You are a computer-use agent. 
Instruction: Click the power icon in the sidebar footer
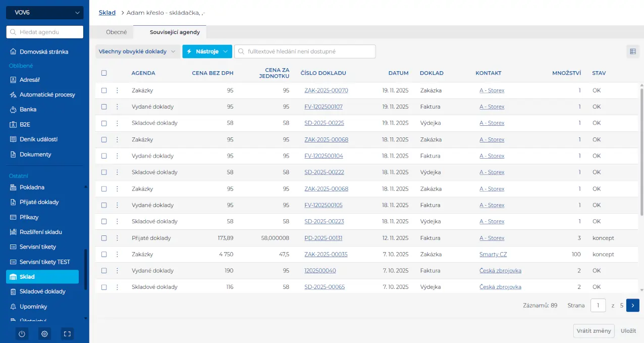[x=22, y=334]
